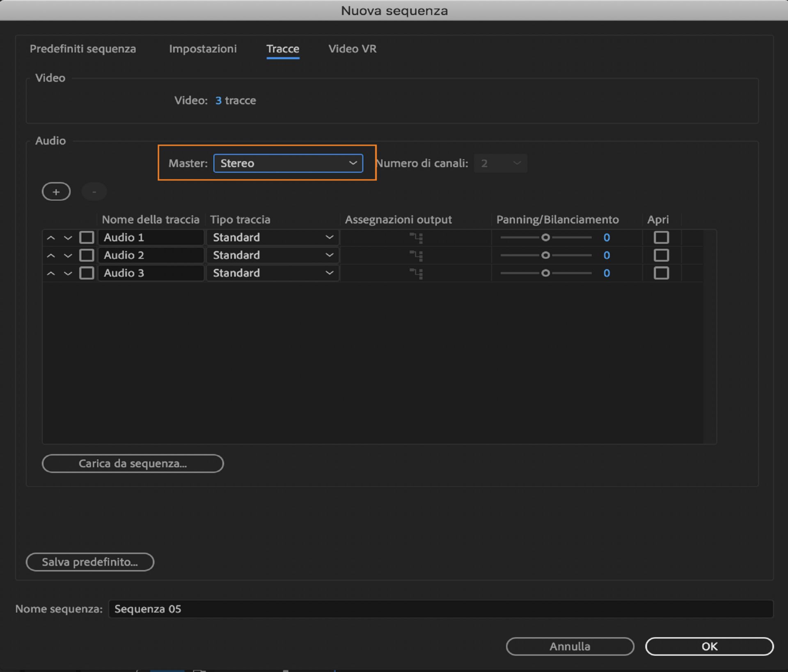Viewport: 788px width, 672px height.
Task: Click the remove audio track icon
Action: [x=94, y=191]
